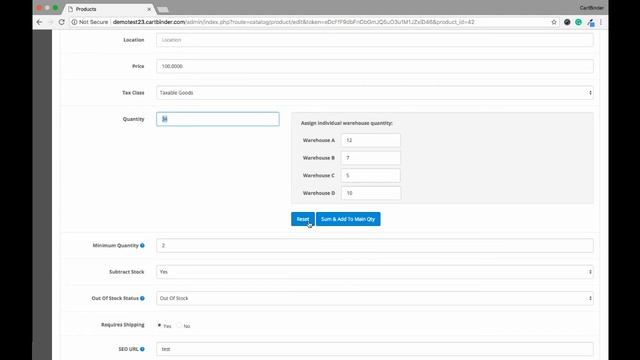
Task: Open the dark circular extension icon
Action: (x=567, y=22)
